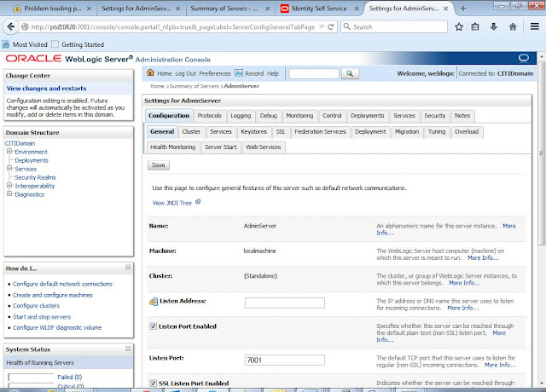This screenshot has height=392, width=546.
Task: Select the Health Monitoring sub-tab
Action: coord(172,147)
